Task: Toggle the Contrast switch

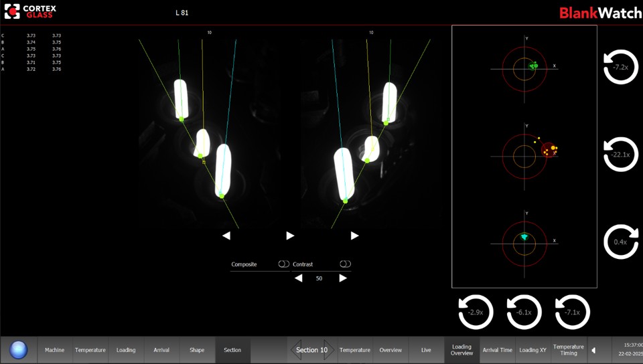Action: pyautogui.click(x=346, y=264)
